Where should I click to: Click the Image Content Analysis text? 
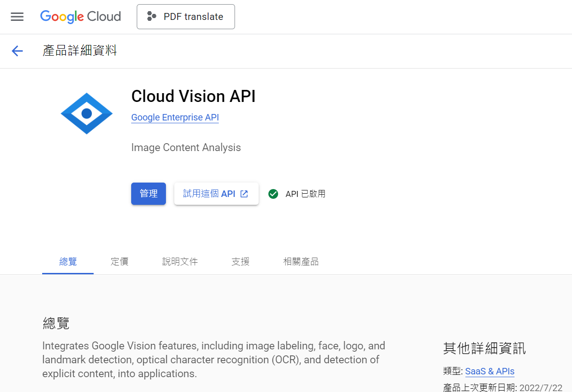coord(186,148)
